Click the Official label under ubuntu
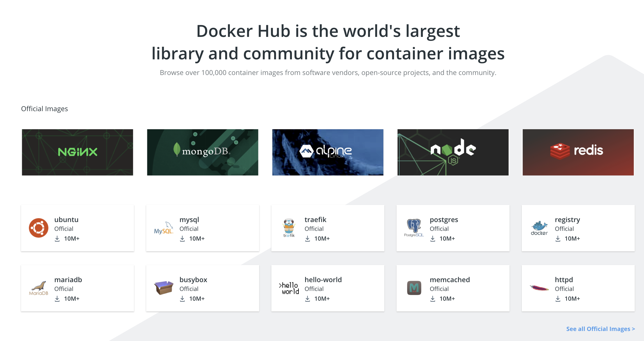 pyautogui.click(x=64, y=229)
